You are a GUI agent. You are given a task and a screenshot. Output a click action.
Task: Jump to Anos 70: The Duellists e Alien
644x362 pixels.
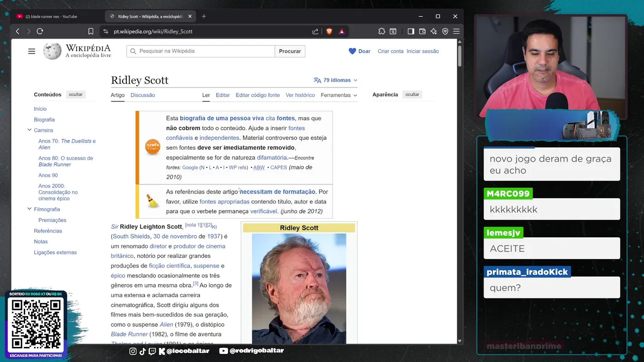[x=67, y=144]
